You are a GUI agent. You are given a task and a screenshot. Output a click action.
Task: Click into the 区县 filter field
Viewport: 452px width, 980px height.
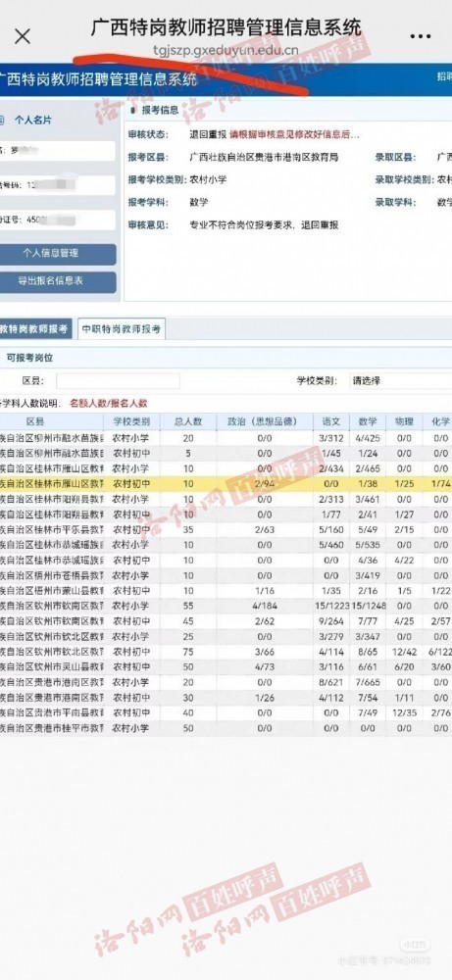(x=119, y=380)
